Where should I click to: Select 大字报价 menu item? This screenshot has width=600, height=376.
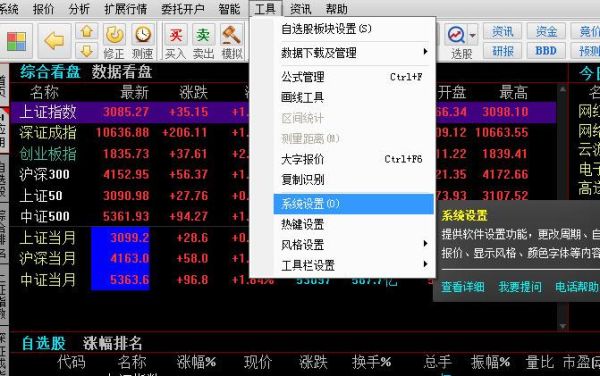pos(354,159)
